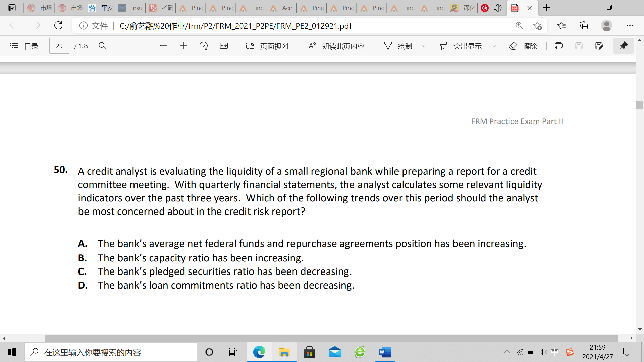Open the Collections panel

[x=584, y=26]
